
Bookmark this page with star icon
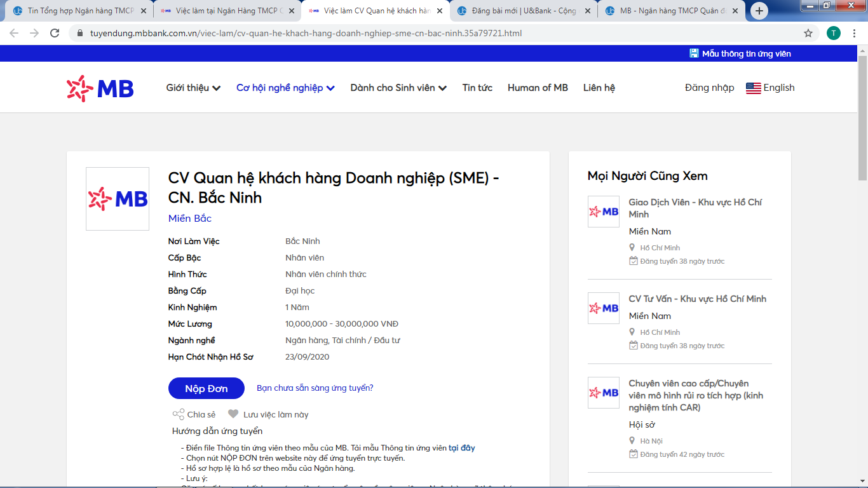(x=808, y=33)
